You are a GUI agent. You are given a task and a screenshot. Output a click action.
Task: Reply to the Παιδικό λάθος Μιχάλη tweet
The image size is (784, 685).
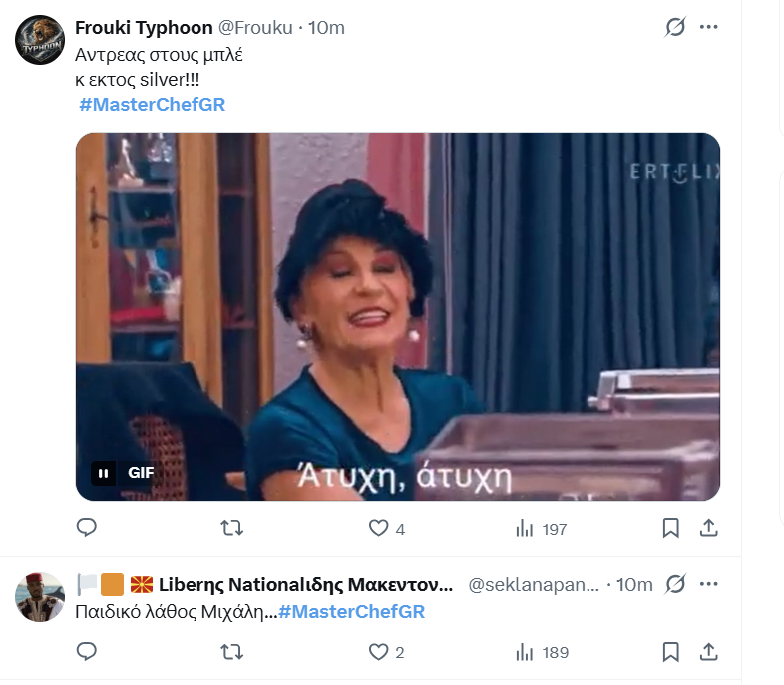click(87, 651)
